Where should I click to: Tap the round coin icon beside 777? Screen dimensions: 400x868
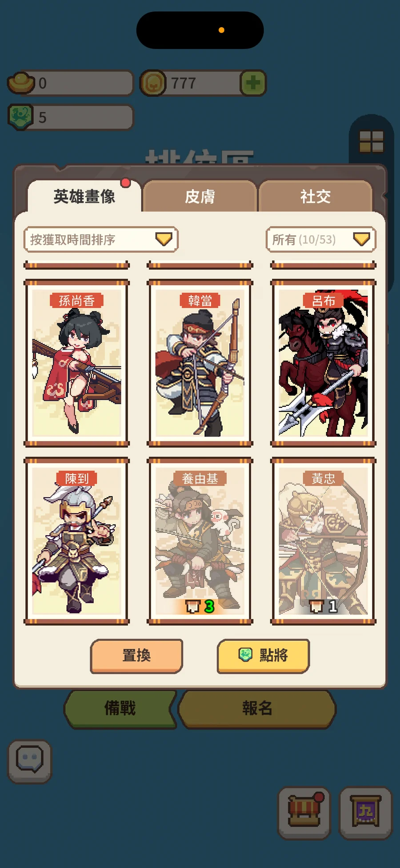coord(153,83)
